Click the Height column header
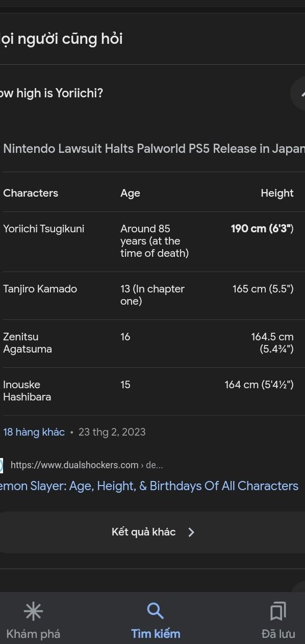The width and height of the screenshot is (305, 644). click(x=277, y=193)
